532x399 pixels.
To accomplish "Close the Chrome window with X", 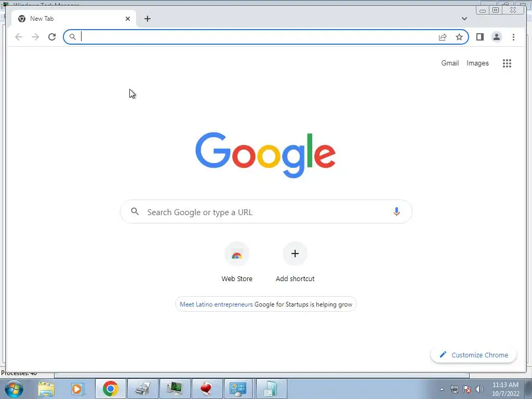I will (513, 10).
